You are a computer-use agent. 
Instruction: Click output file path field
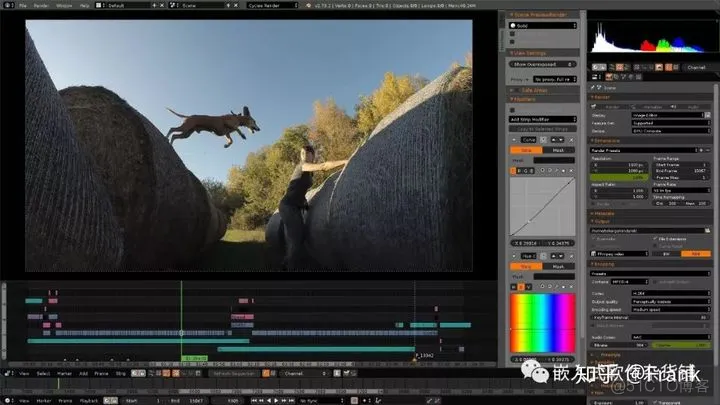point(647,231)
